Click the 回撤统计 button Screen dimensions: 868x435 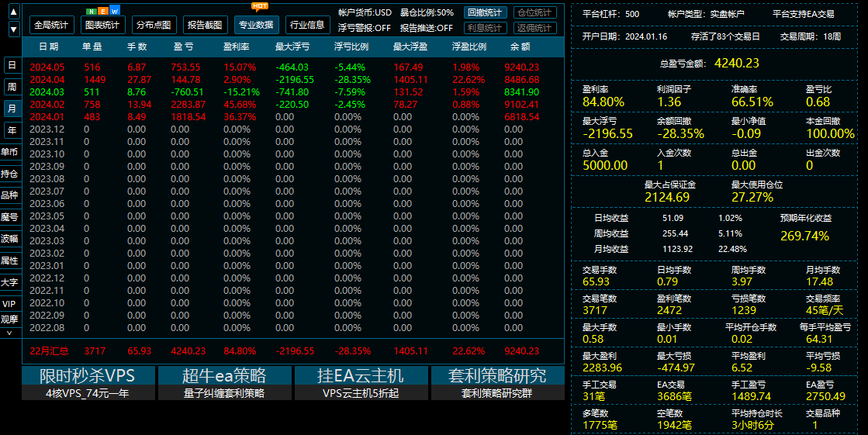pyautogui.click(x=485, y=12)
